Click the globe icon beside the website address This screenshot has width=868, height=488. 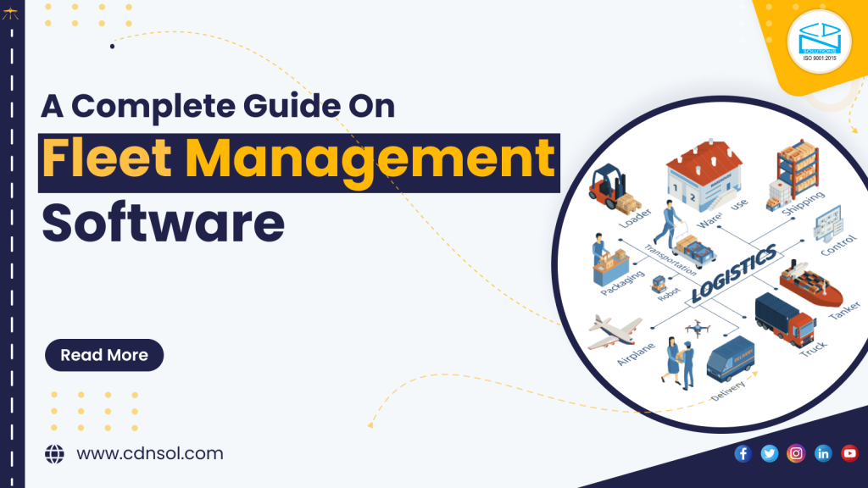click(56, 453)
